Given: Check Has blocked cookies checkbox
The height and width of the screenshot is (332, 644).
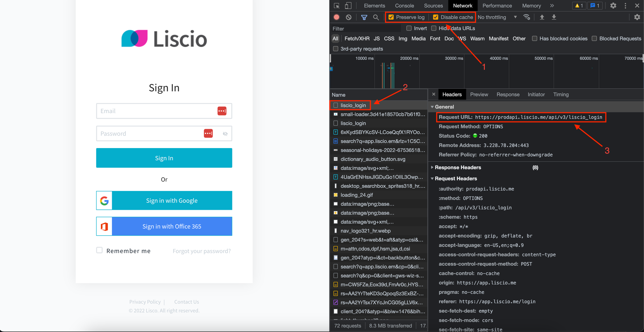Looking at the screenshot, I should (535, 39).
